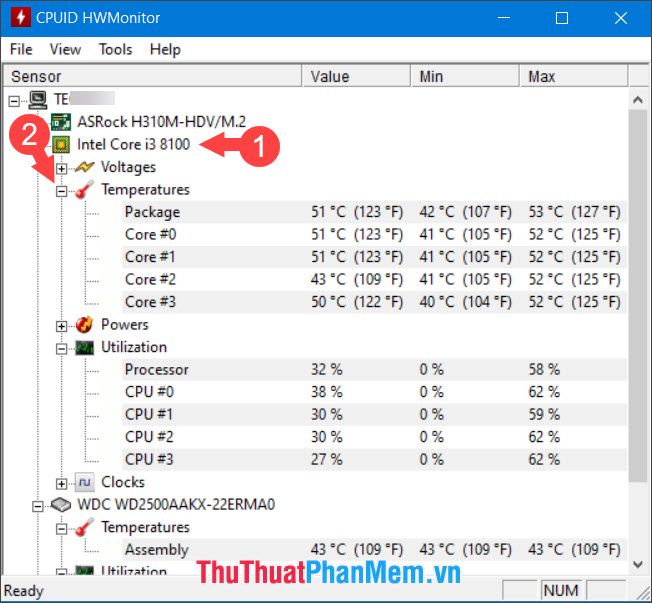This screenshot has width=652, height=603.
Task: Select the Clocks tree label
Action: [x=123, y=482]
